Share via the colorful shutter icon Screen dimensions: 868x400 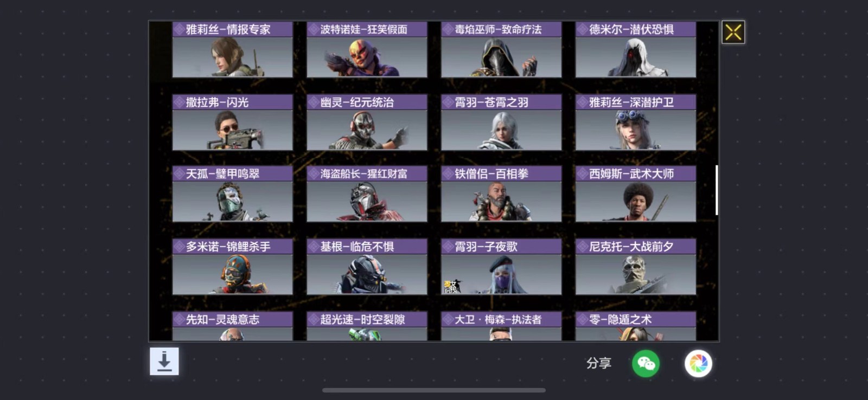[x=698, y=363]
